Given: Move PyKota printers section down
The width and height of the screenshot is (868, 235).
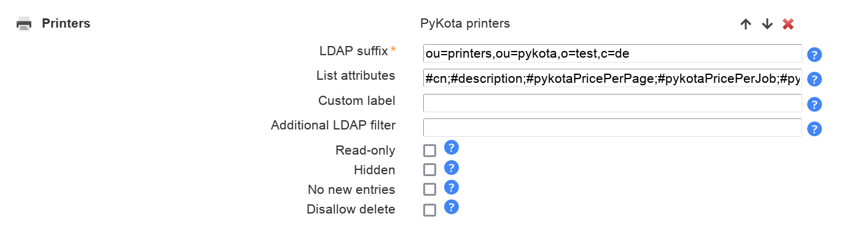Looking at the screenshot, I should (x=767, y=24).
